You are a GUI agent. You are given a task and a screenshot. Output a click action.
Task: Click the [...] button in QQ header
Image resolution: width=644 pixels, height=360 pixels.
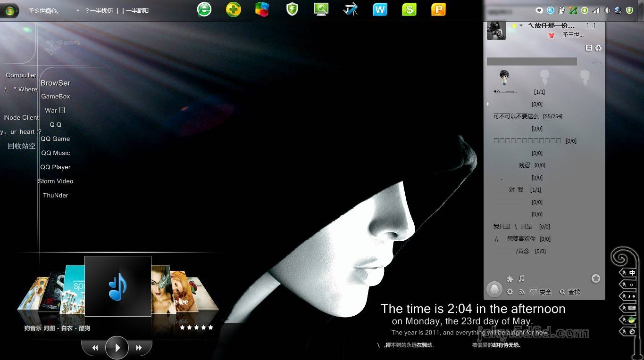591,25
